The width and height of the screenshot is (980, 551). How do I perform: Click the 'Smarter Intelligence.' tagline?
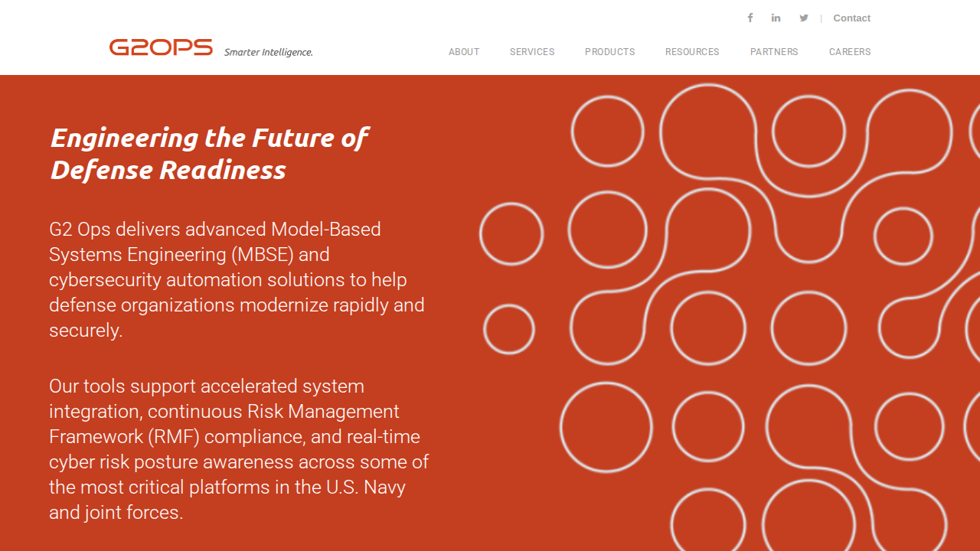[269, 52]
